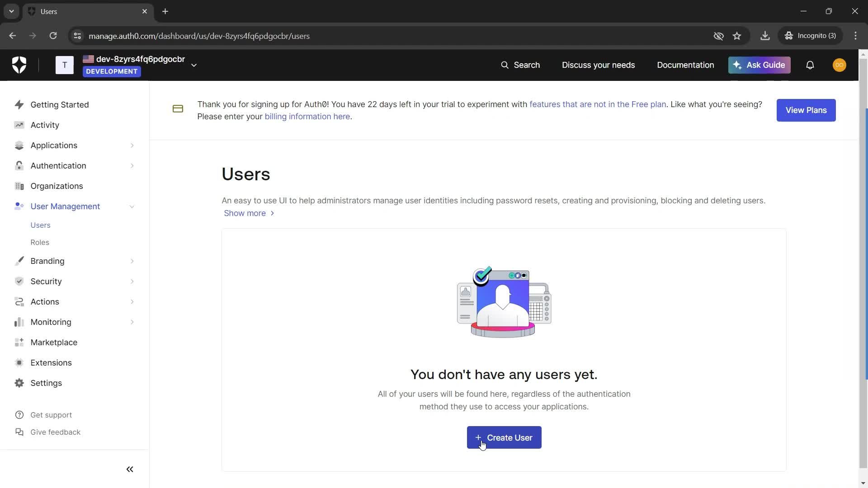The height and width of the screenshot is (488, 868).
Task: Open a new browser tab
Action: coord(165,11)
